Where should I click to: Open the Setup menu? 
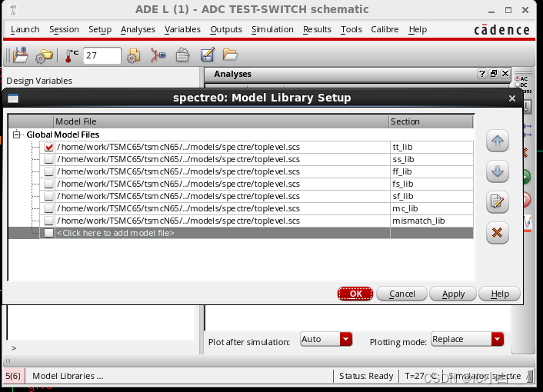pos(100,29)
